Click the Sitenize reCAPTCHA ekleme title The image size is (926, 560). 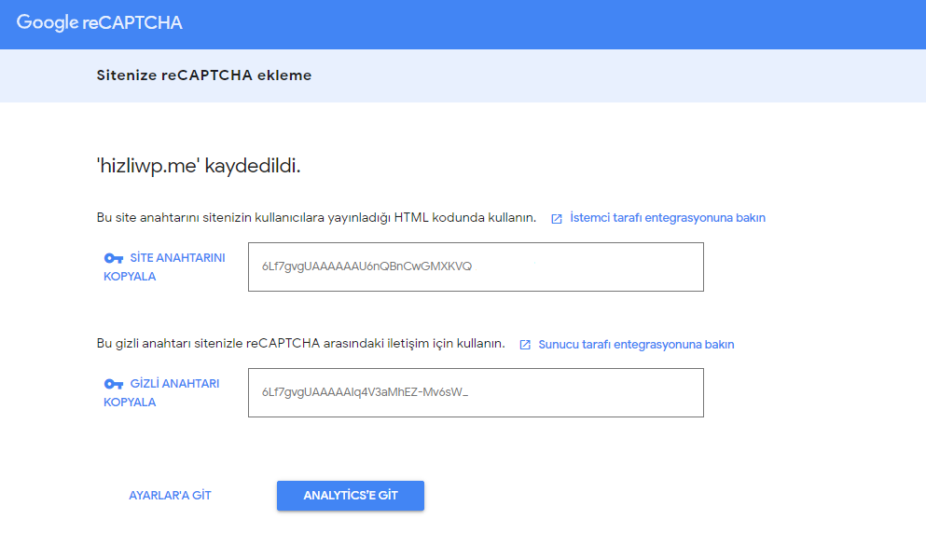coord(204,75)
